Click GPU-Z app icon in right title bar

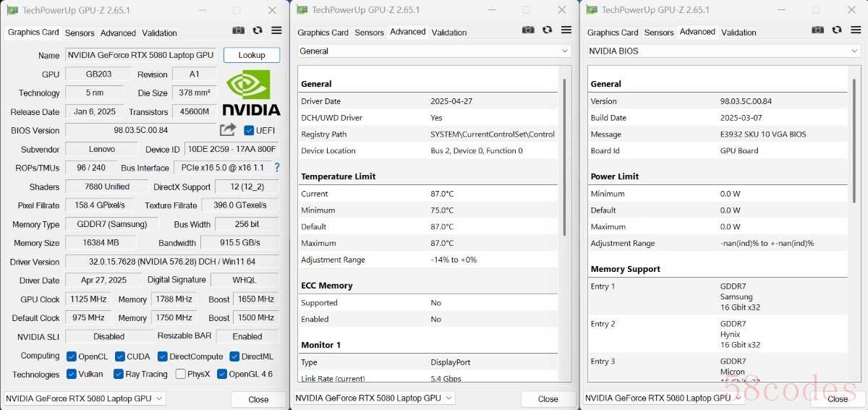(x=592, y=9)
